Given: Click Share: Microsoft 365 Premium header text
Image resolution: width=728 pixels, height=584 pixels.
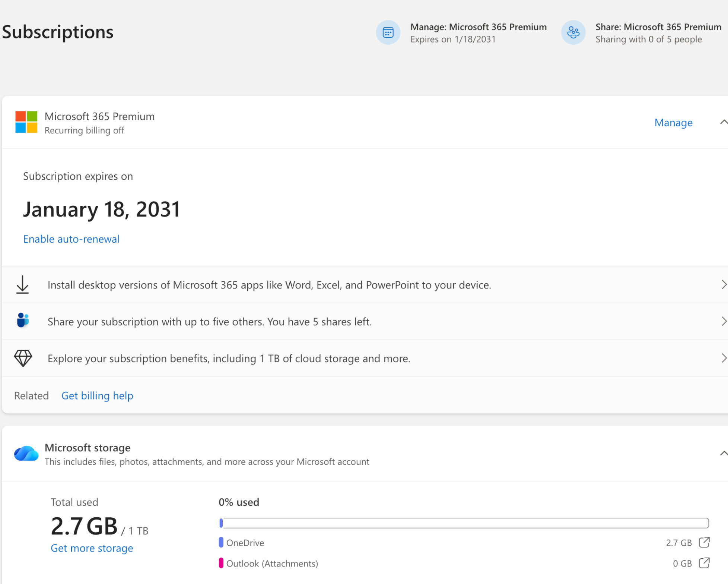Looking at the screenshot, I should coord(658,27).
